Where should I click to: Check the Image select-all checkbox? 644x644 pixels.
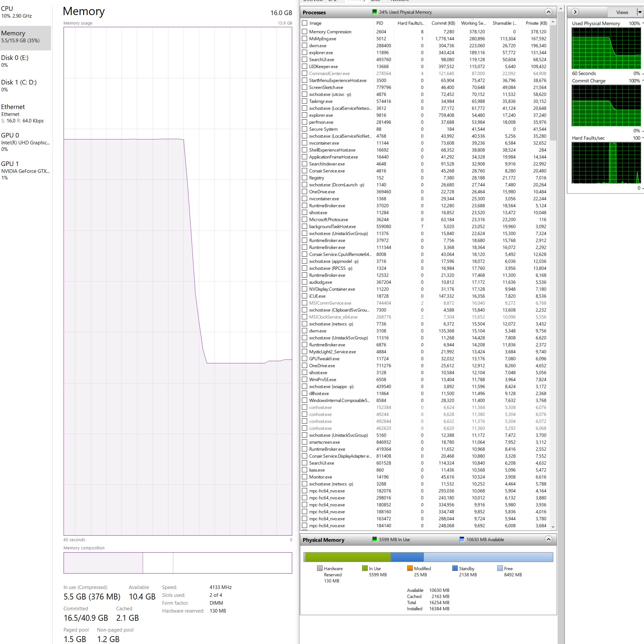coord(305,23)
